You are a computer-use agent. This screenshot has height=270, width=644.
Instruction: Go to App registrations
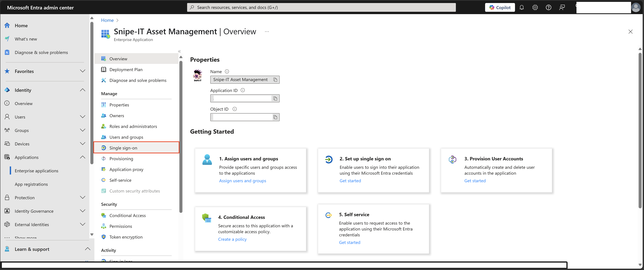point(31,184)
